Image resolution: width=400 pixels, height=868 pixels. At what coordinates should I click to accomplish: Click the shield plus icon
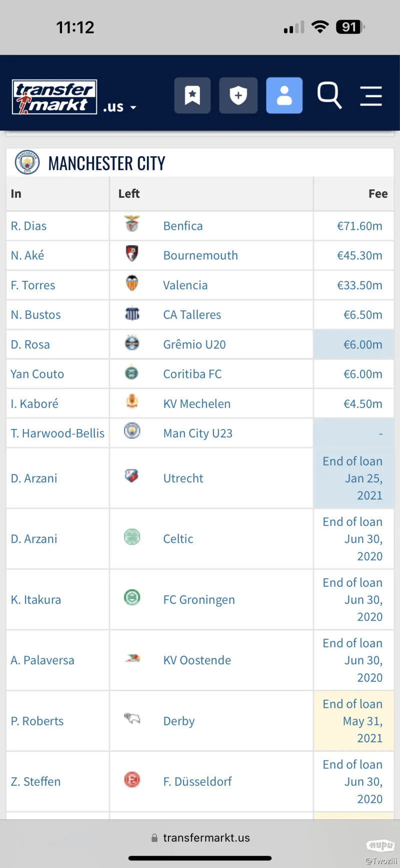[238, 95]
